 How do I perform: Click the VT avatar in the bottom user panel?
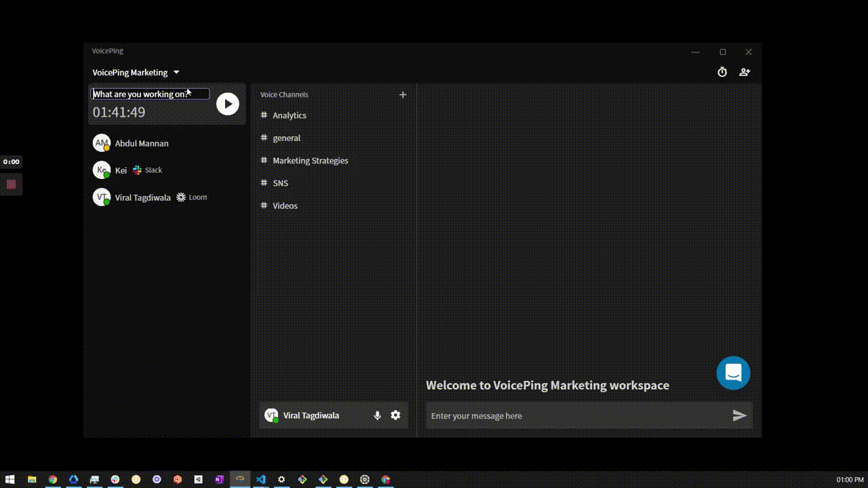click(271, 415)
